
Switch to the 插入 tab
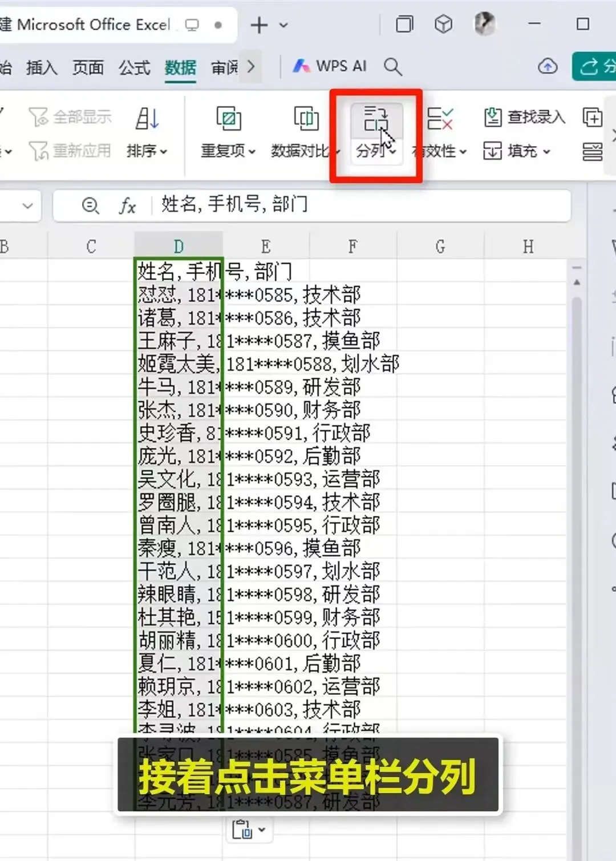pos(42,67)
